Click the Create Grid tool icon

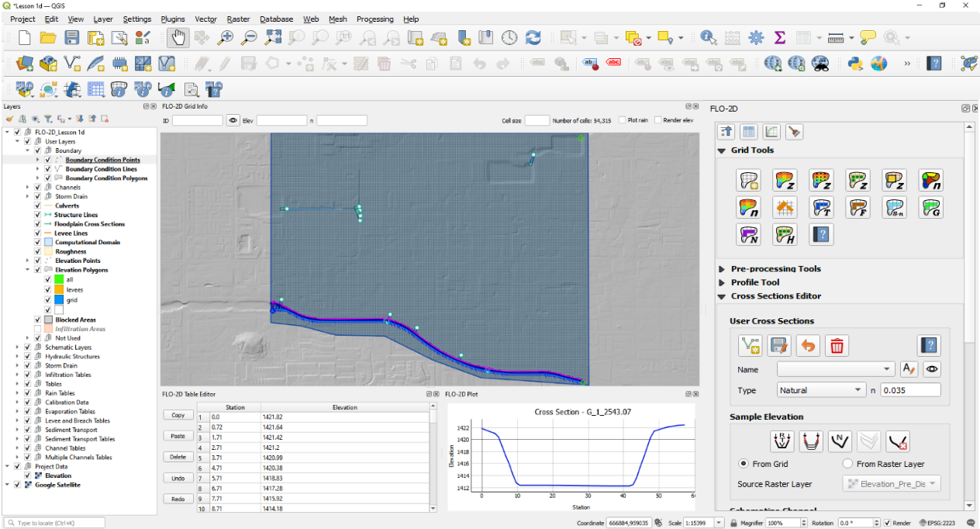pyautogui.click(x=747, y=180)
